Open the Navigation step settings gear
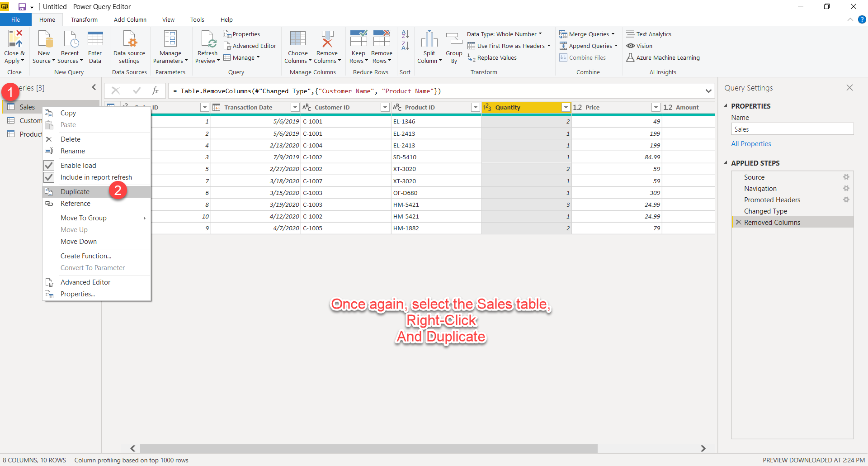The image size is (868, 466). point(846,188)
